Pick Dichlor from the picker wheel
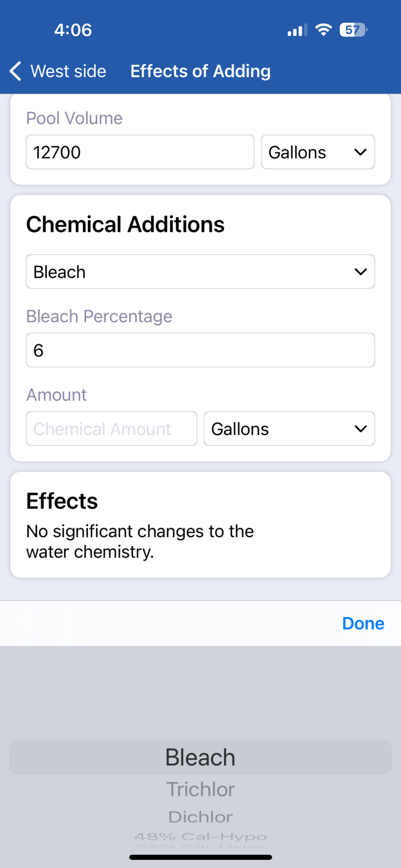Screen dimensions: 401x868 pyautogui.click(x=200, y=817)
